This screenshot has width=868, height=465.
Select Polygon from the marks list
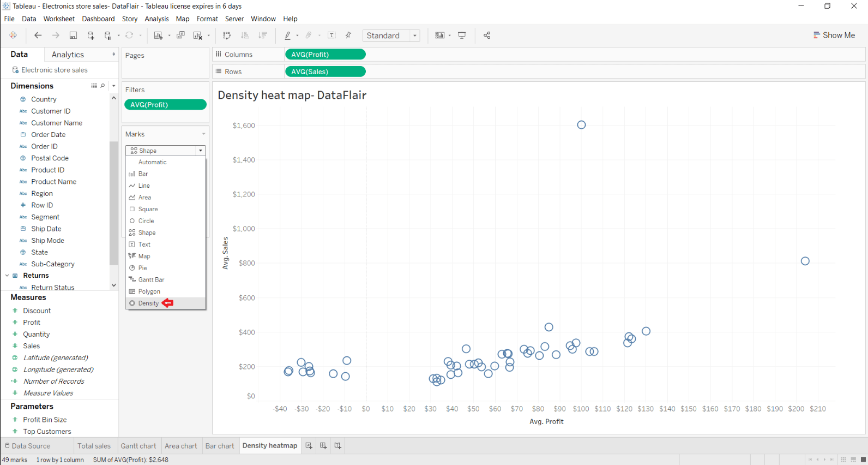166,291
